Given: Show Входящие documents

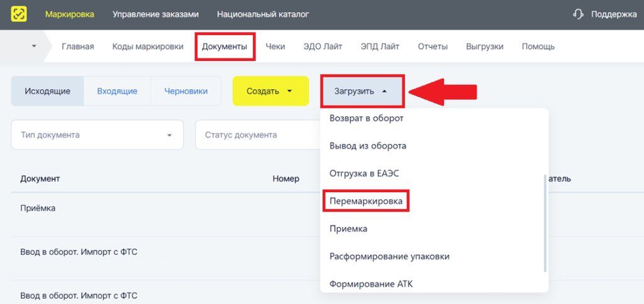Looking at the screenshot, I should (117, 91).
